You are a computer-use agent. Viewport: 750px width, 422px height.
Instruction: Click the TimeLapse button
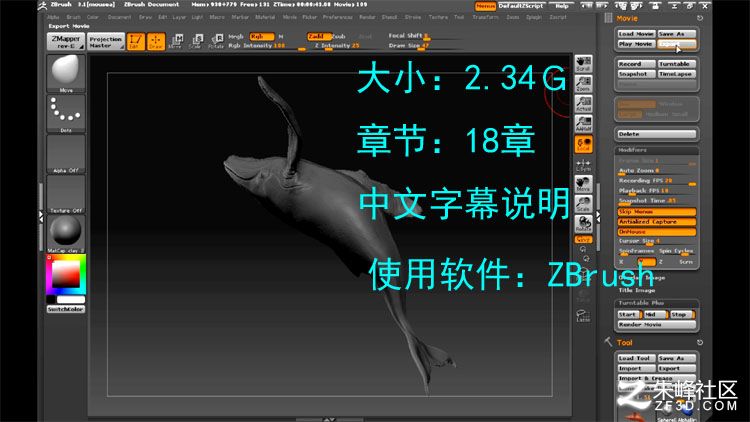(676, 74)
